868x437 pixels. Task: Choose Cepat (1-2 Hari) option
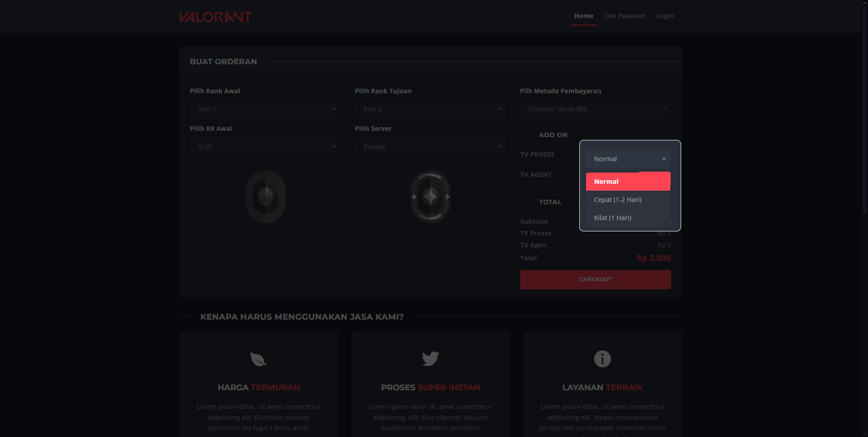pos(628,200)
